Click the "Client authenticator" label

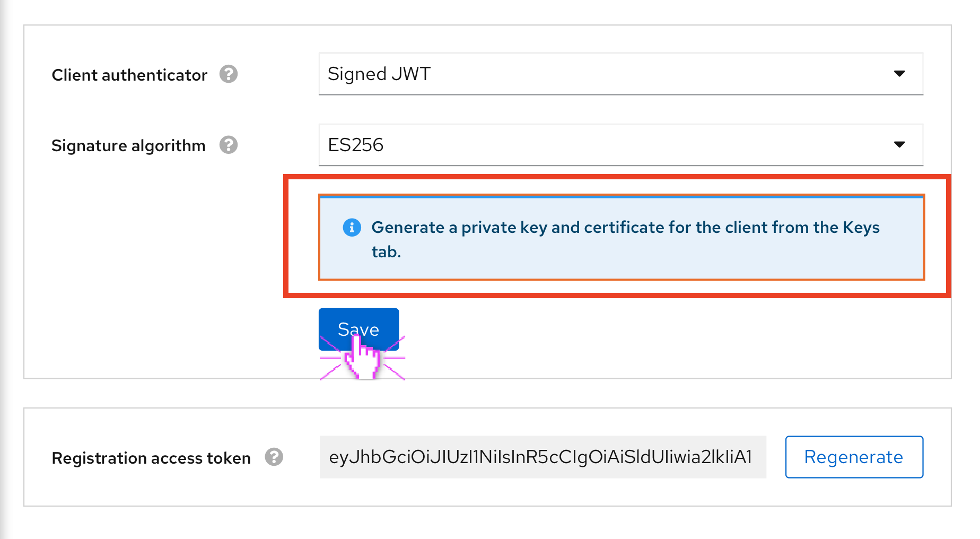point(129,75)
